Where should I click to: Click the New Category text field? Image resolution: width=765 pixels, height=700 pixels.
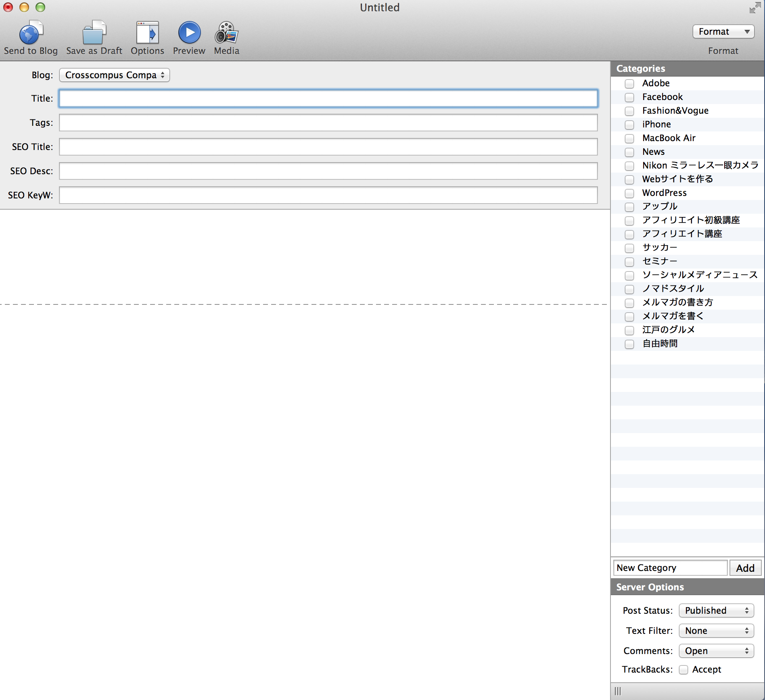click(671, 568)
